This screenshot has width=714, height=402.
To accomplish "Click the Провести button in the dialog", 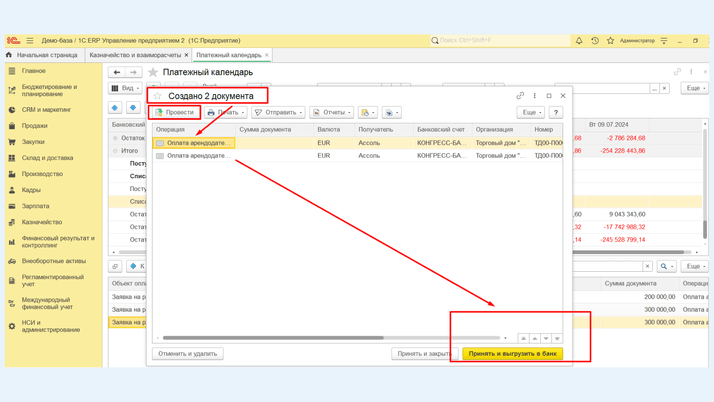I will pyautogui.click(x=175, y=112).
